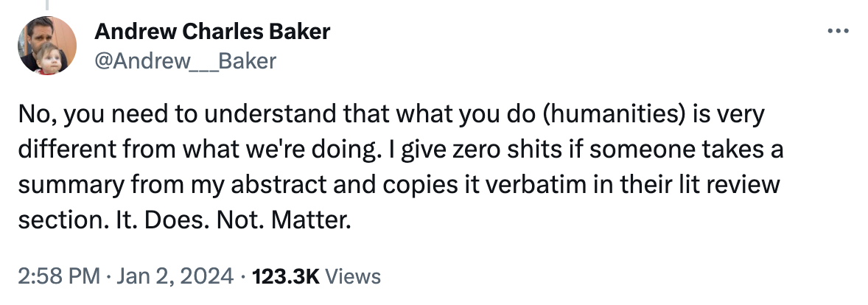Click Andrew Charles Baker's profile avatar
This screenshot has width=868, height=305.
(x=47, y=46)
